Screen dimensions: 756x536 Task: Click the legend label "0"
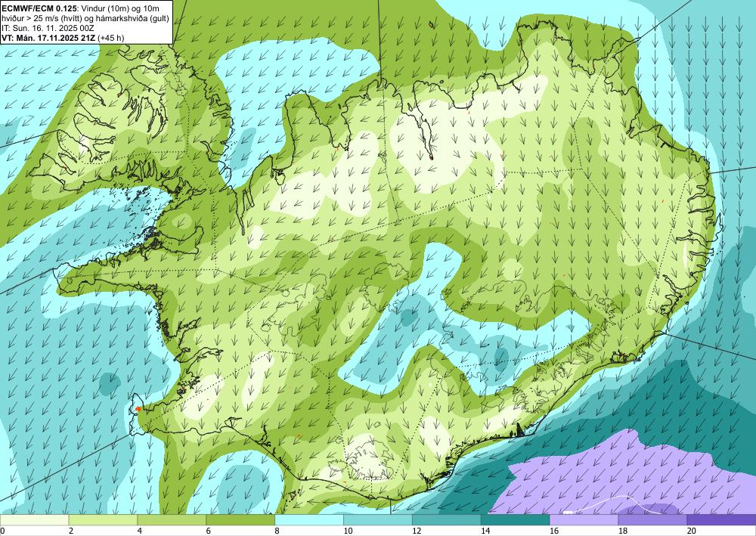2,531
